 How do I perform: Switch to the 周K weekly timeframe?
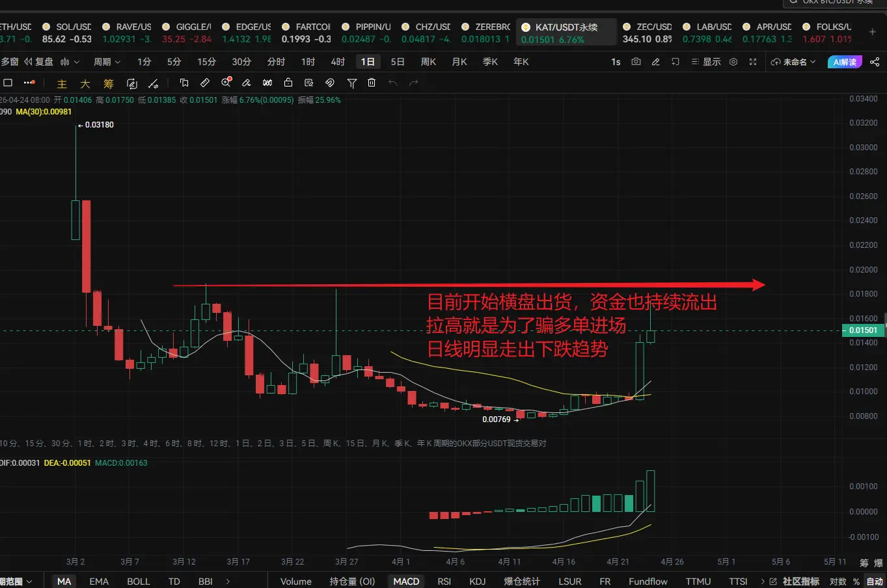pyautogui.click(x=428, y=62)
